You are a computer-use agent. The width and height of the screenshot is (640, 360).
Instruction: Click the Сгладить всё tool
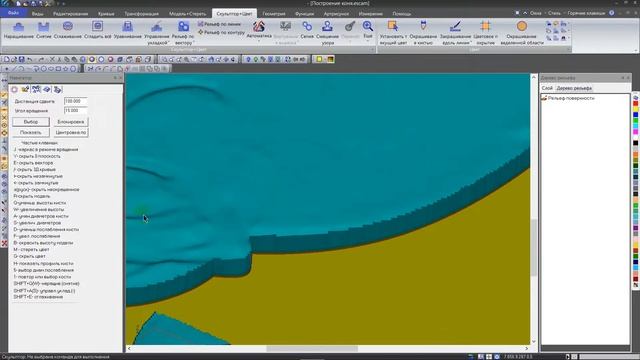coord(98,30)
